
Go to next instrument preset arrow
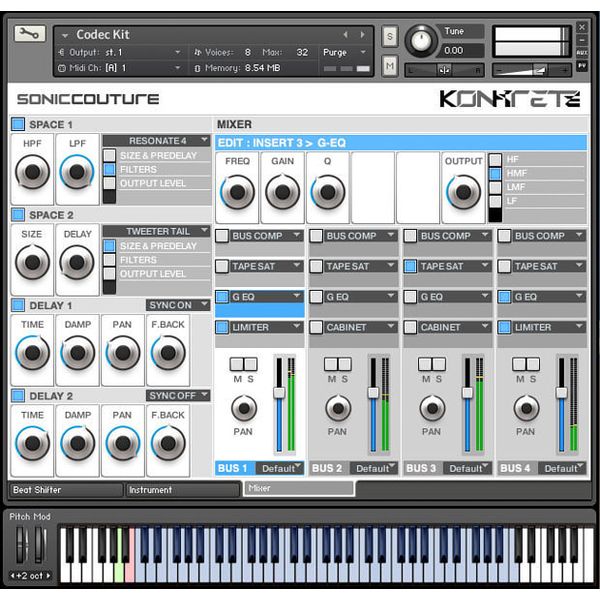click(x=362, y=35)
